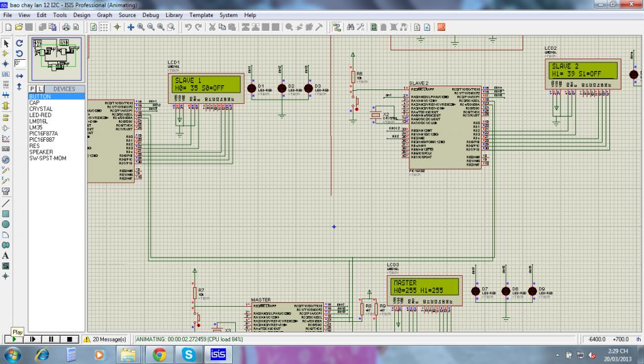Open the Debug menu

point(151,14)
